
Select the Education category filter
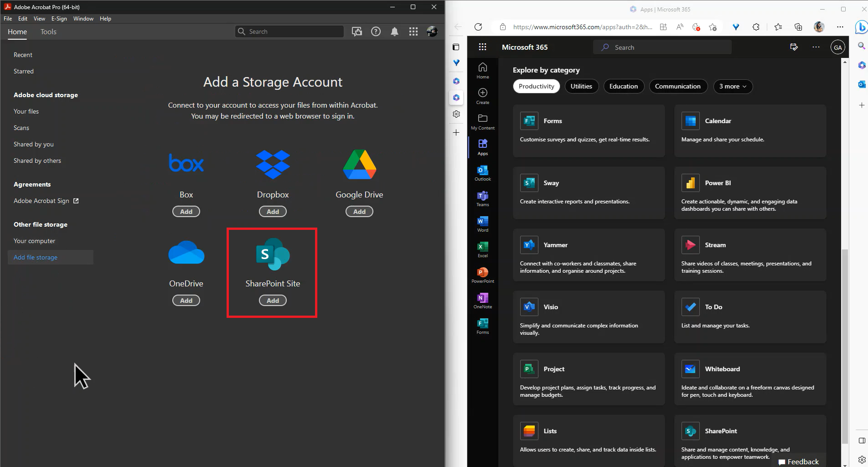[623, 86]
